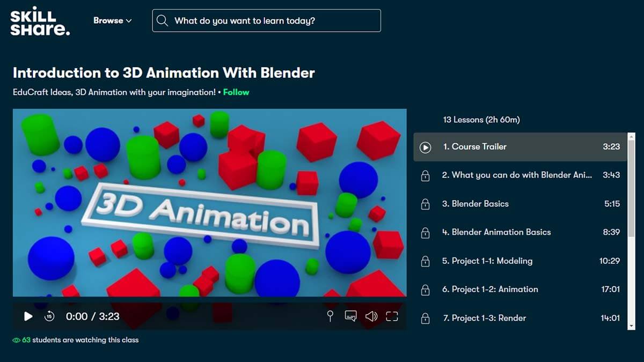Open lesson 5. Project 1-1: Modeling
The height and width of the screenshot is (362, 644).
(520, 261)
